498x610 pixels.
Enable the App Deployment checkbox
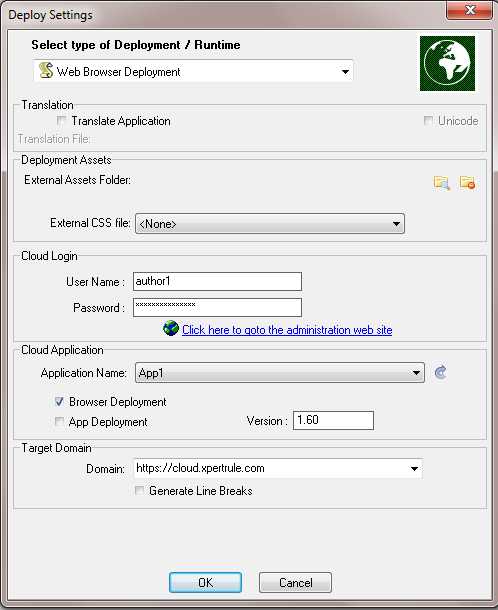click(60, 422)
